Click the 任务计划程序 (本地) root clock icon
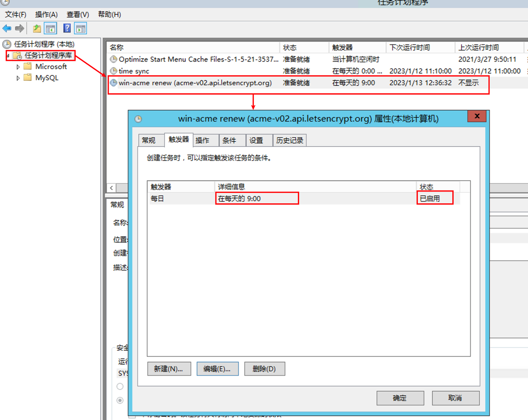Viewport: 528px width, 420px height. [x=7, y=44]
